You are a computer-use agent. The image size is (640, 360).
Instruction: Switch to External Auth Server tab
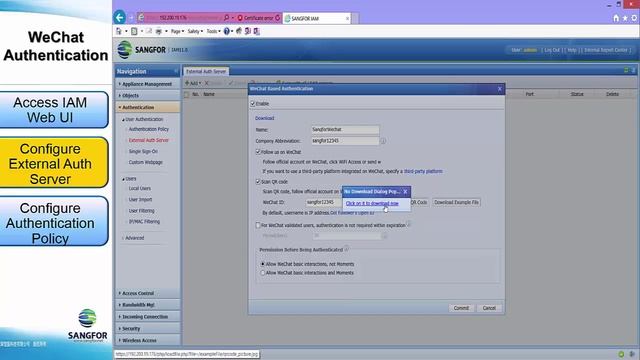pyautogui.click(x=206, y=71)
